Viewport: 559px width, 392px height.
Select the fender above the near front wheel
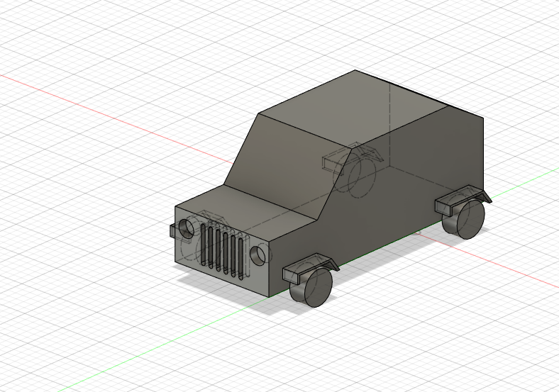310,267
